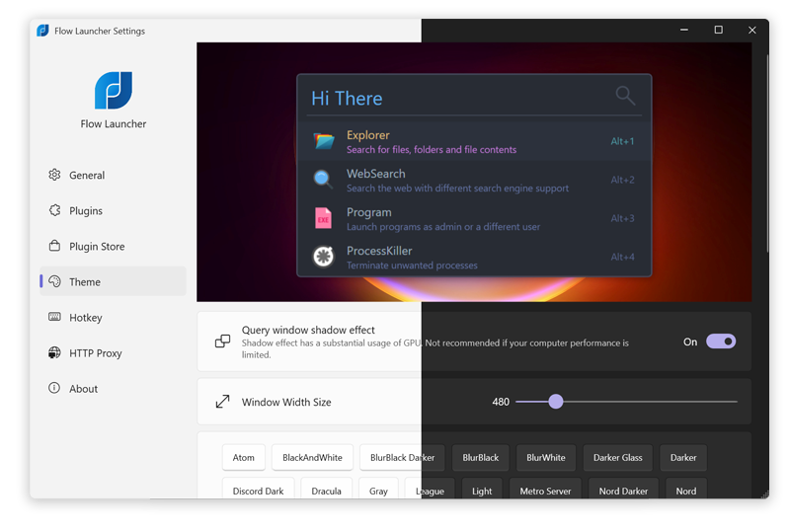Viewport: 790px width, 532px height.
Task: Toggle the Query window shadow effect switch
Action: pos(721,342)
